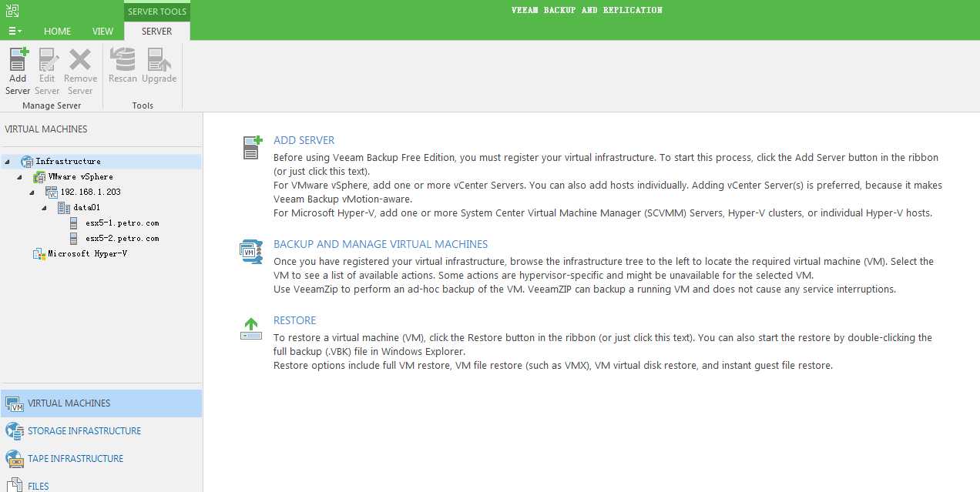Select host esx5-1.petro.com
This screenshot has height=492, width=980.
click(122, 223)
